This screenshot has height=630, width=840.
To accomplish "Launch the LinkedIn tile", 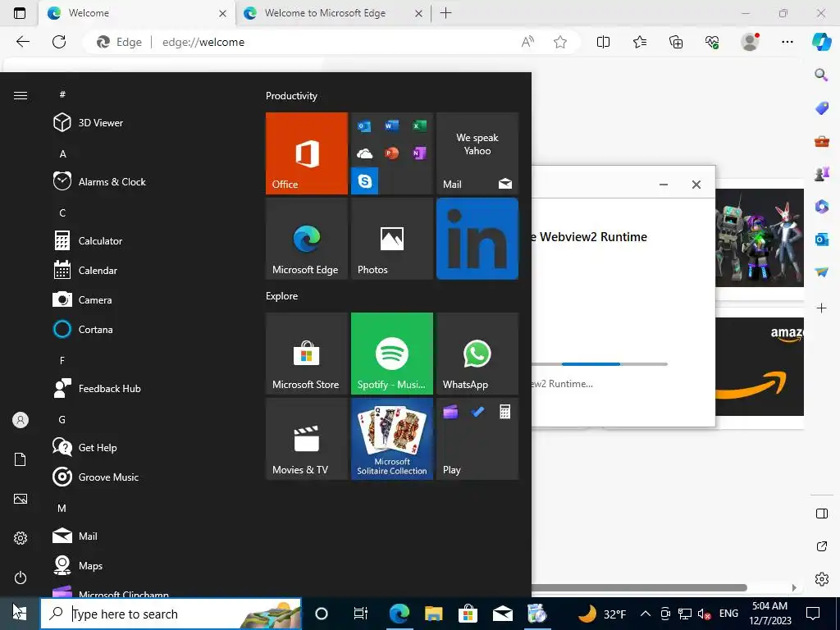I will click(x=477, y=239).
